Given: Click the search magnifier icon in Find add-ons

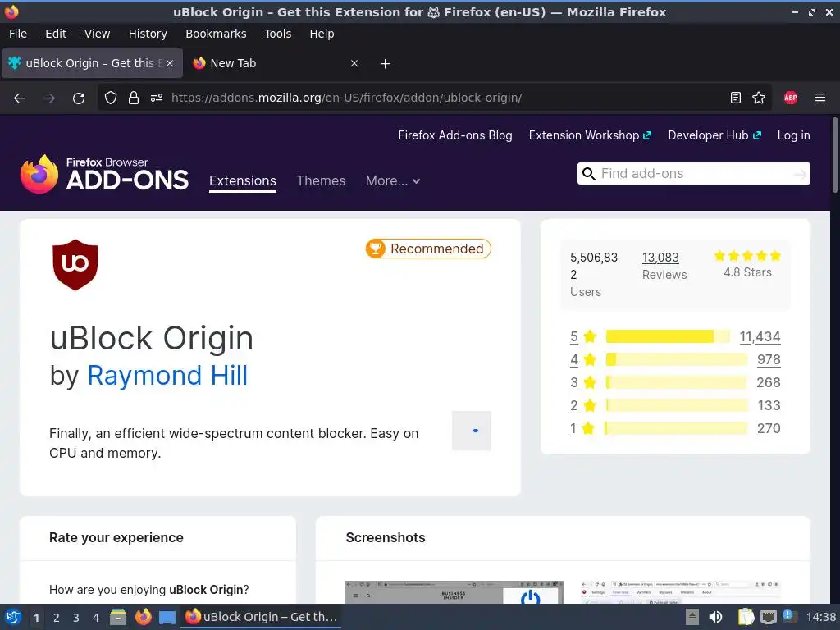Looking at the screenshot, I should coord(589,174).
